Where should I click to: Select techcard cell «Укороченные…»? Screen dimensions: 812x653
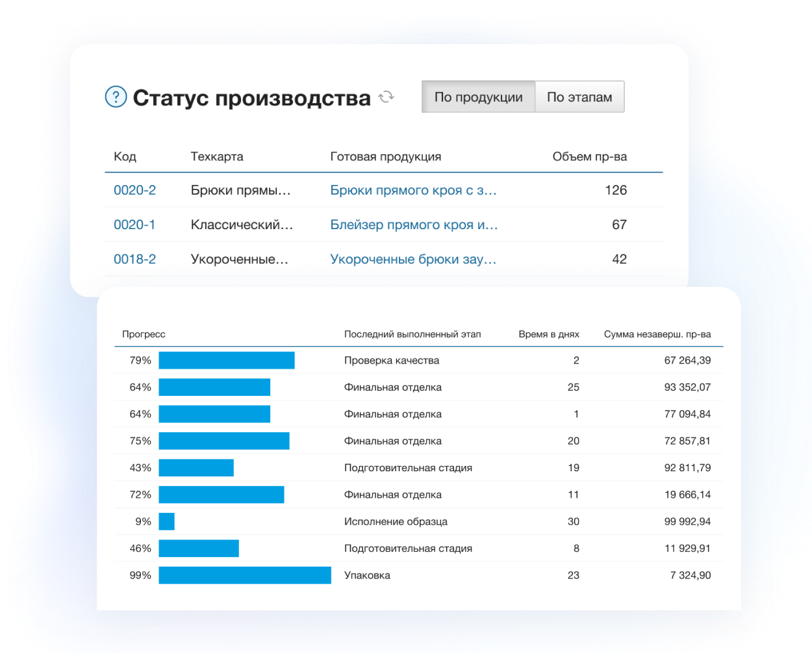[239, 259]
